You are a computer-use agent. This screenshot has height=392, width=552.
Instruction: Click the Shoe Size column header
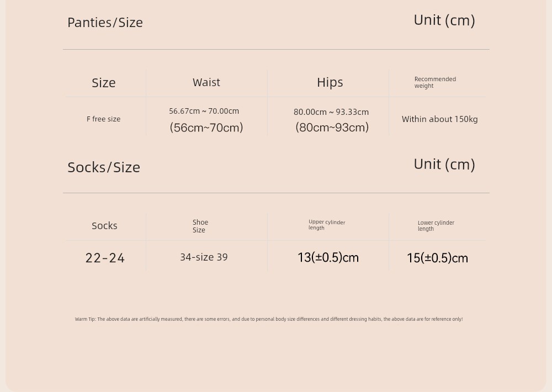200,226
